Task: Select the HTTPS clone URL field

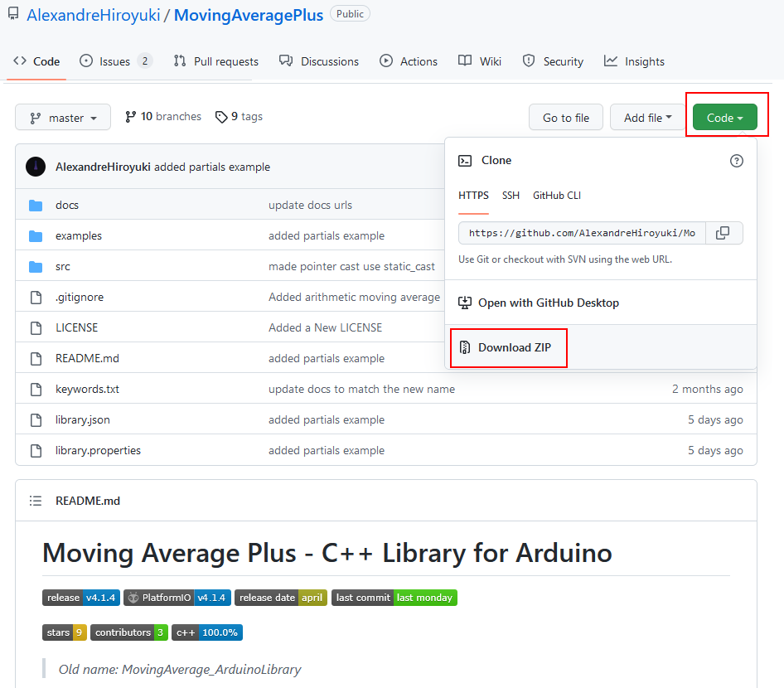Action: tap(582, 233)
